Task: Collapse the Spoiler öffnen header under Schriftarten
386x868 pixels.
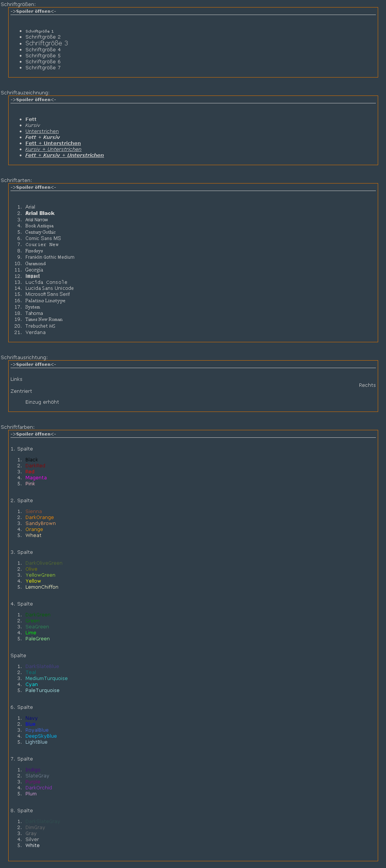Action: click(x=33, y=187)
